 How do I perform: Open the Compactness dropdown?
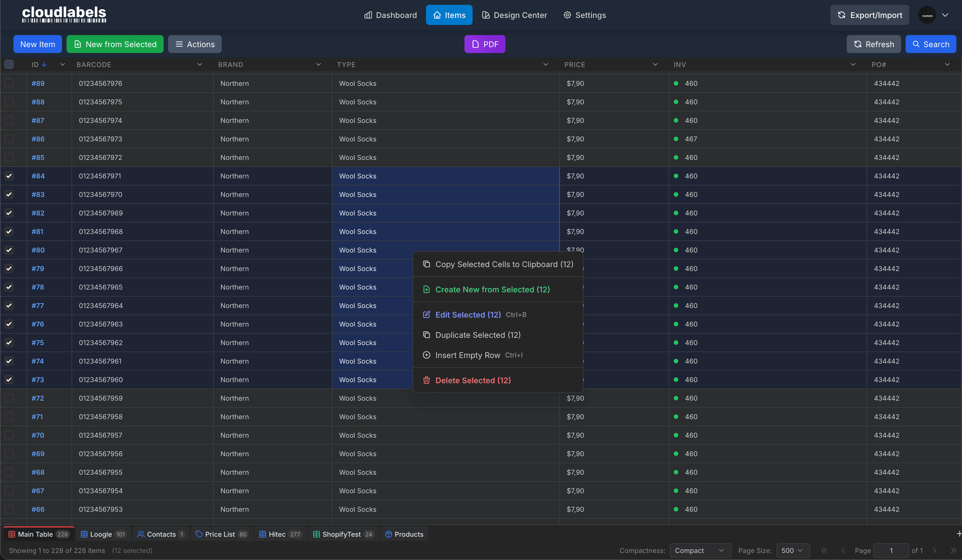tap(700, 550)
